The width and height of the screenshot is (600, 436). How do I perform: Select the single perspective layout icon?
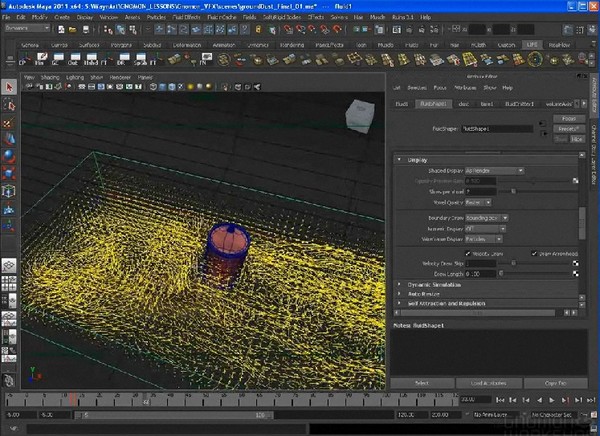point(9,265)
